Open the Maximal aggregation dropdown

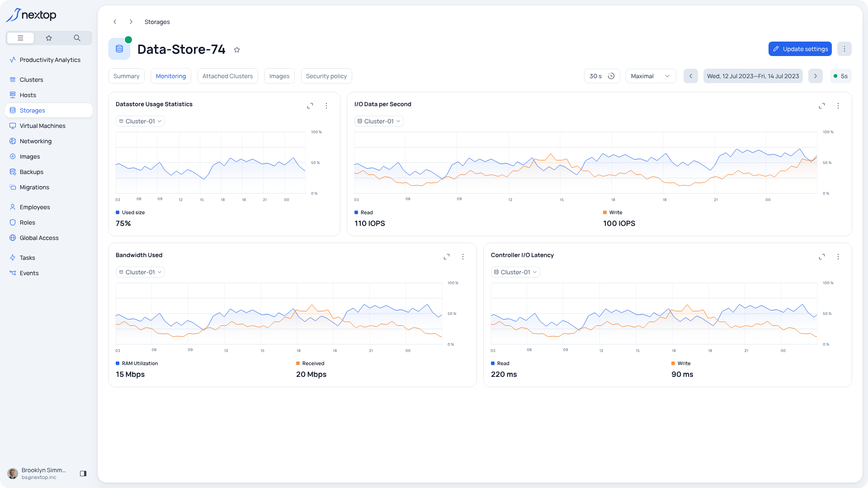tap(650, 76)
